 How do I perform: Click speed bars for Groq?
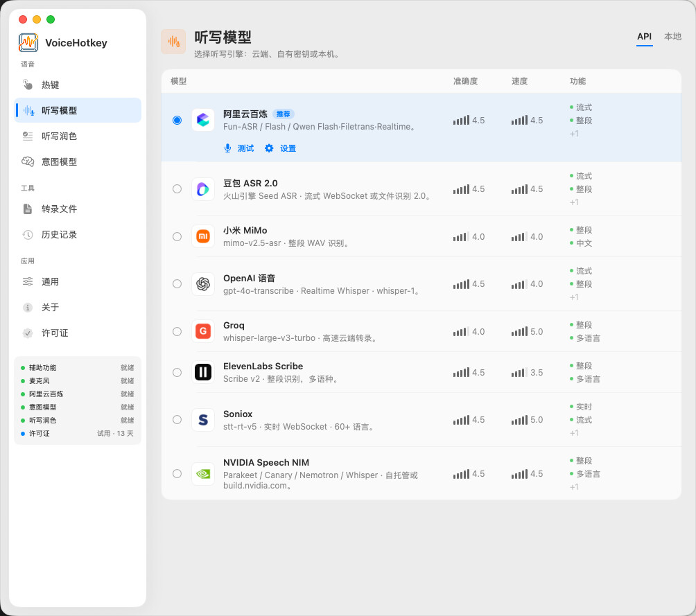(519, 331)
